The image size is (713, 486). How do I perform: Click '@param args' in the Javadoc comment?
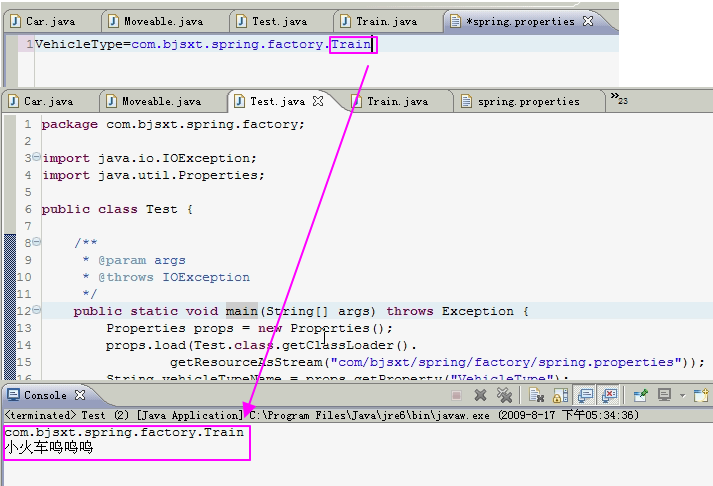(x=142, y=261)
